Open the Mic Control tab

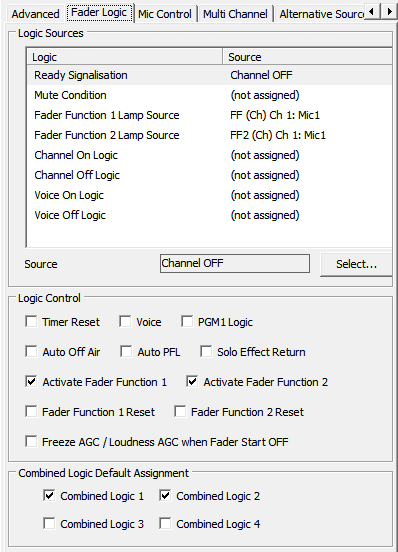pos(165,14)
